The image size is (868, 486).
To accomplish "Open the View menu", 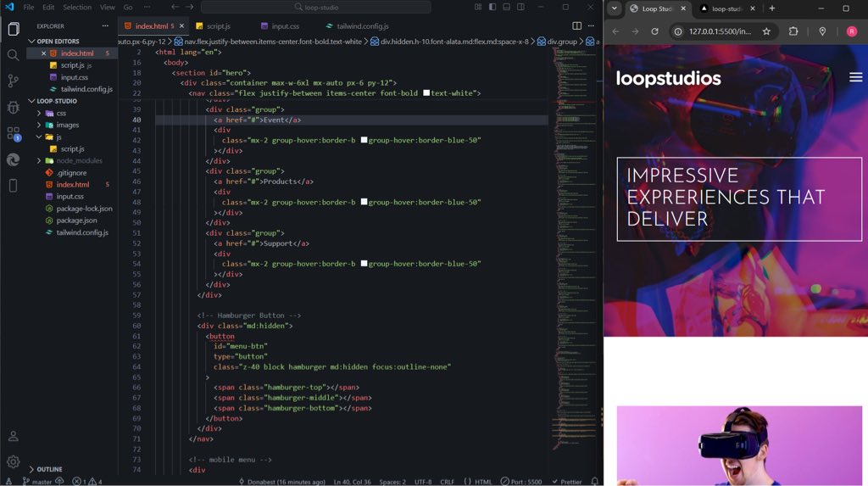I will (108, 7).
